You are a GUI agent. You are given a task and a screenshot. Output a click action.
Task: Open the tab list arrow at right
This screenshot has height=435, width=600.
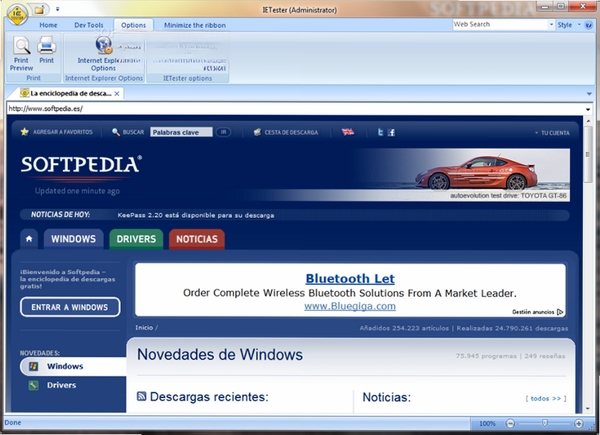pyautogui.click(x=589, y=94)
